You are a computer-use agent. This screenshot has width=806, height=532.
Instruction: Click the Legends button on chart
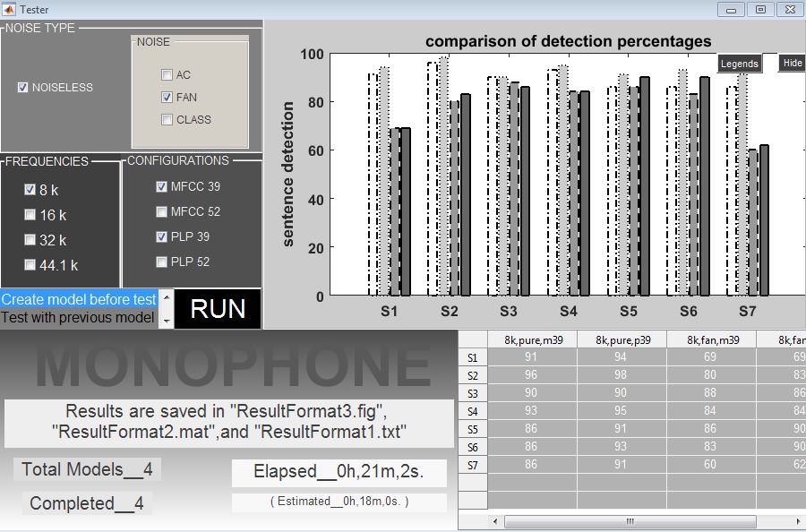pyautogui.click(x=739, y=64)
